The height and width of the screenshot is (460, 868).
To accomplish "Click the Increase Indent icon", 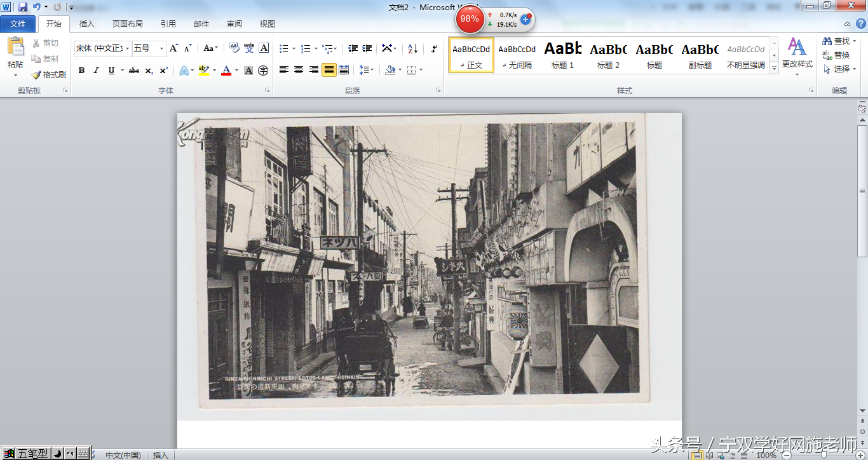I will tap(367, 48).
